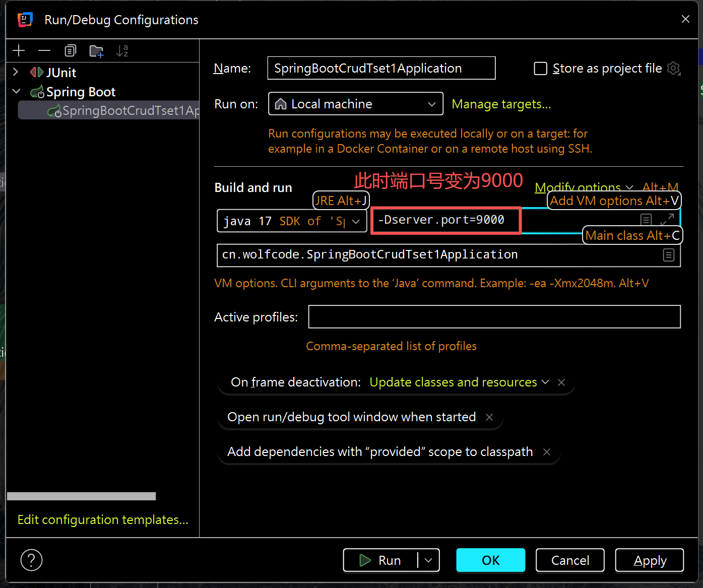Viewport: 703px width, 588px height.
Task: Sort configurations alphabetically
Action: pyautogui.click(x=122, y=50)
